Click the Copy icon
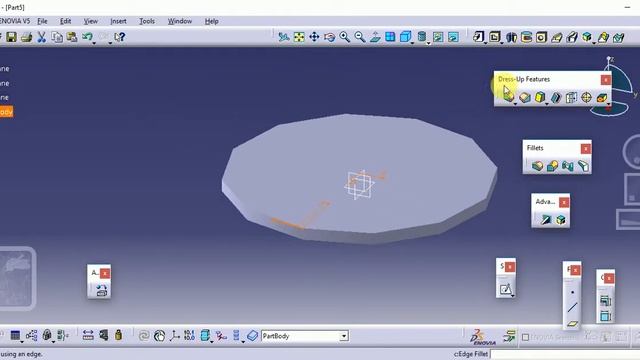The height and width of the screenshot is (360, 640). [57, 37]
